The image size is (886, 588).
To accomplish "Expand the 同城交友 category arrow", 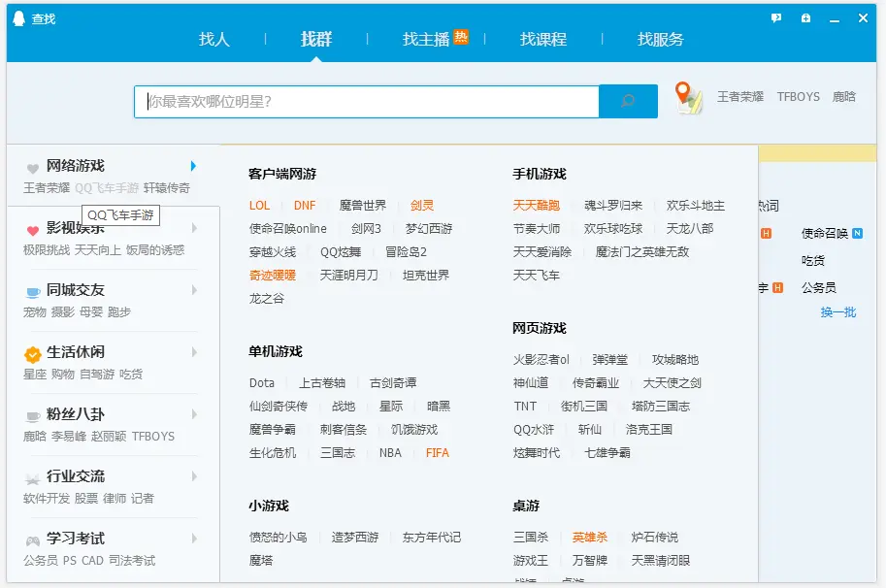I will point(194,290).
